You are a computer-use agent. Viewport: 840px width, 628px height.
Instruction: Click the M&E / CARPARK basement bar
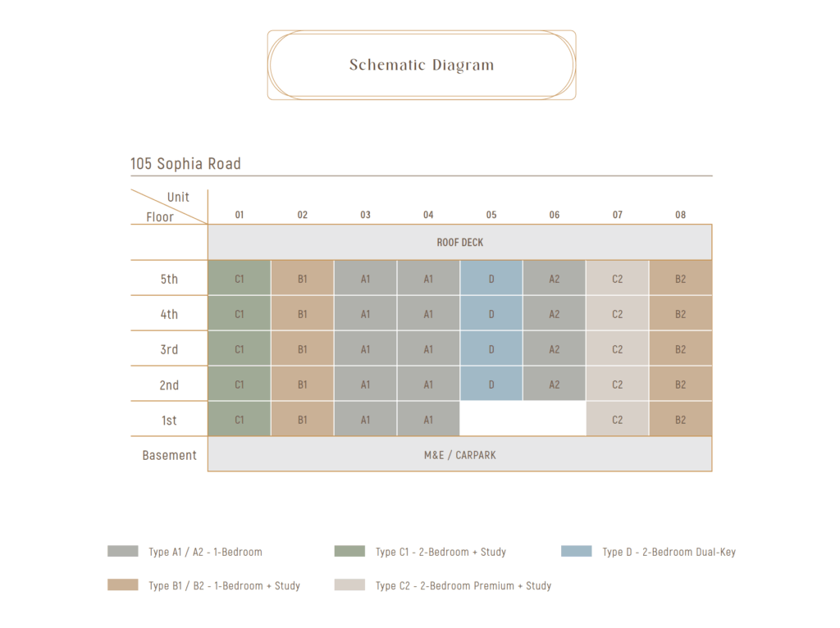pyautogui.click(x=459, y=455)
